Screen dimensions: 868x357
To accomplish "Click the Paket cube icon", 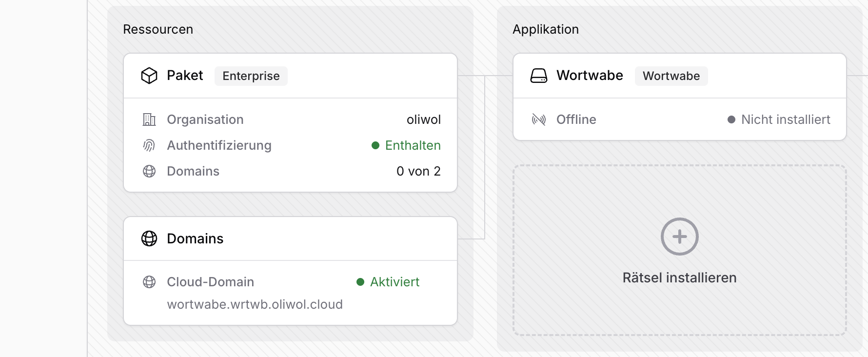I will (149, 76).
